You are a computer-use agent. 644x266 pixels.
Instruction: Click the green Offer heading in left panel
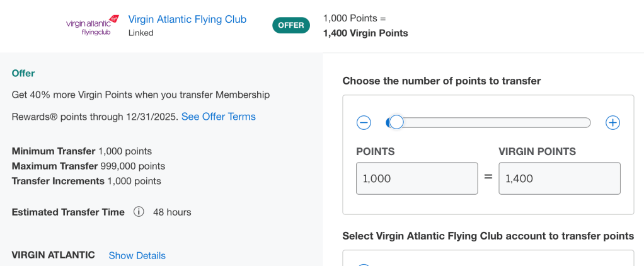coord(23,73)
